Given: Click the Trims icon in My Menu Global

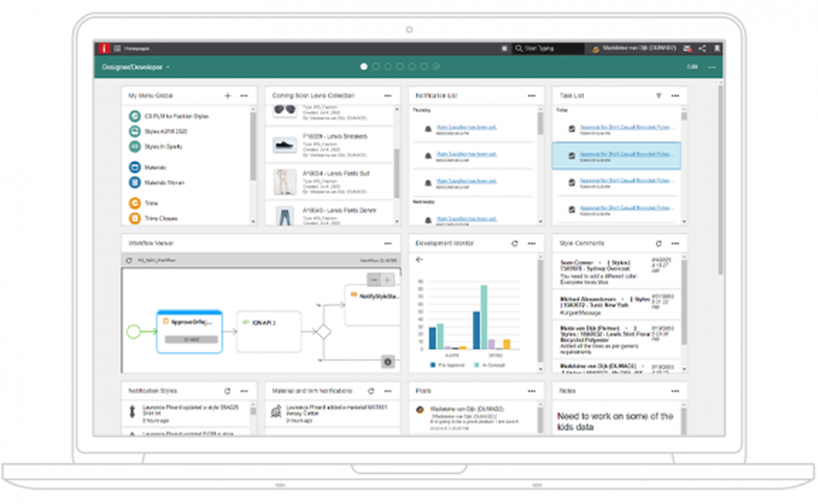Looking at the screenshot, I should click(x=134, y=203).
